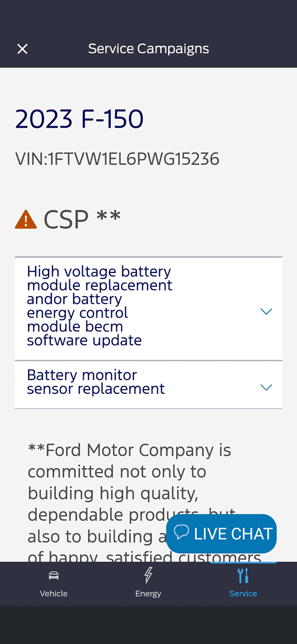Viewport: 297px width, 644px height.
Task: Select the Service label text
Action: pos(243,593)
